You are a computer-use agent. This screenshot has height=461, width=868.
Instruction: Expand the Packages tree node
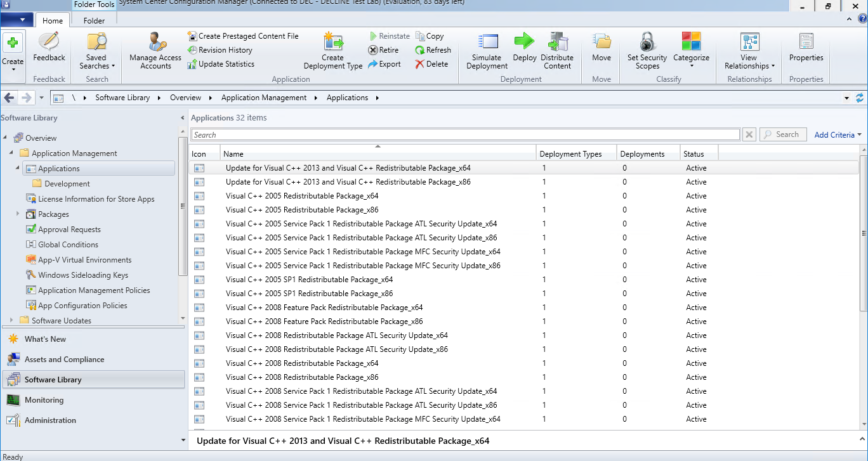tap(18, 214)
